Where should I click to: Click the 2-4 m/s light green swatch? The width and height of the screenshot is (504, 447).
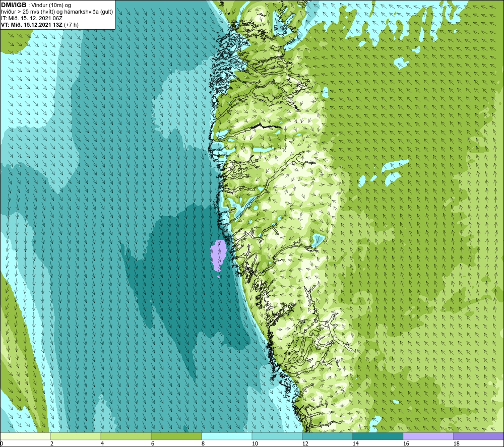[76, 436]
